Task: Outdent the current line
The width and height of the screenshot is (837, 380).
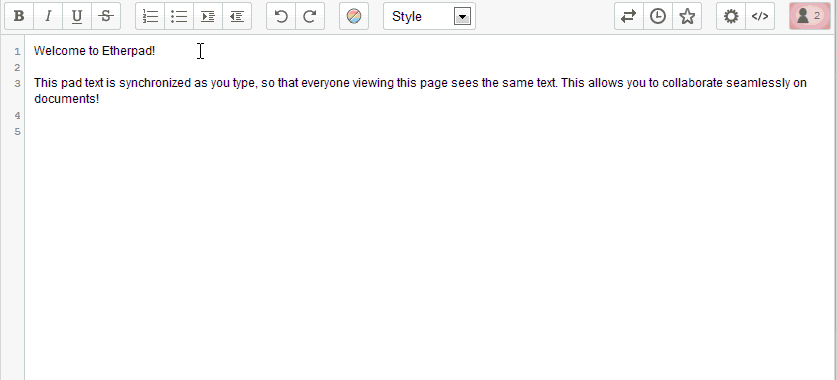Action: (237, 16)
